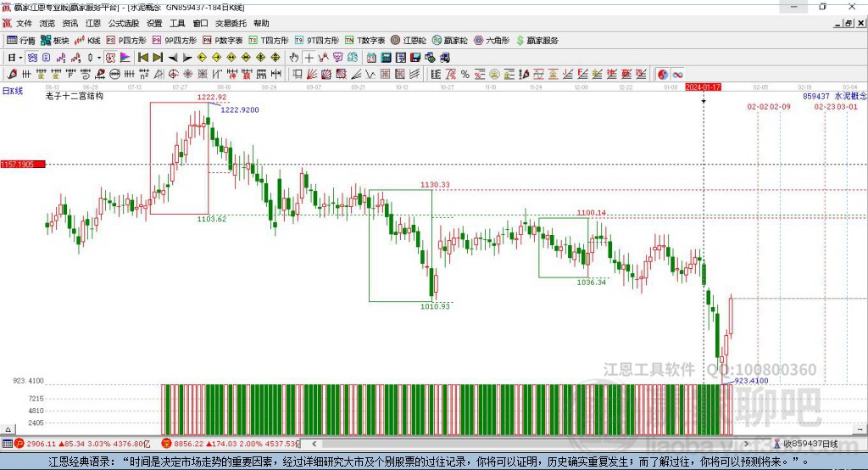This screenshot has width=868, height=470.
Task: Open the 9T四方形 tool
Action: pyautogui.click(x=317, y=41)
